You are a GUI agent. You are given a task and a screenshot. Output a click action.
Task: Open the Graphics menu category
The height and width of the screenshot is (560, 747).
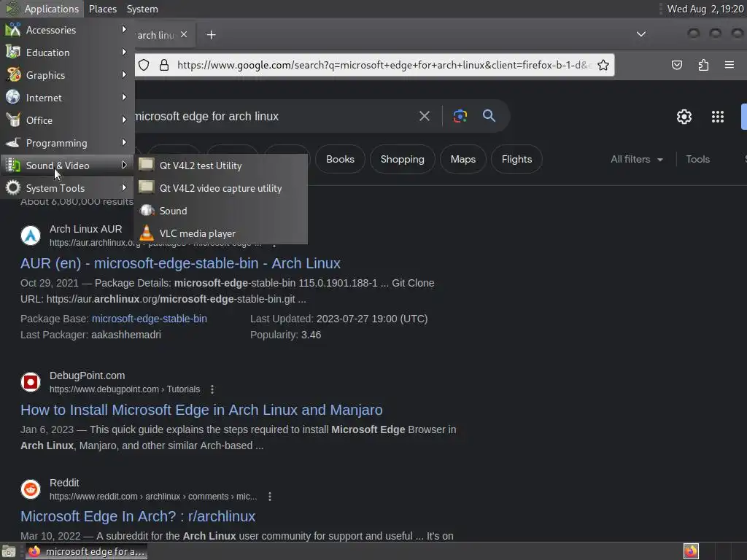67,75
